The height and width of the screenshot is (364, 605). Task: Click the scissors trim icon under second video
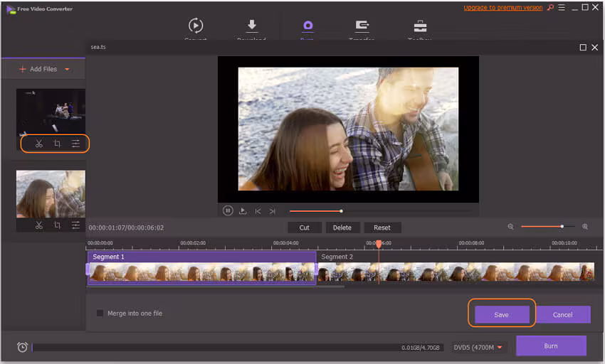pos(39,225)
